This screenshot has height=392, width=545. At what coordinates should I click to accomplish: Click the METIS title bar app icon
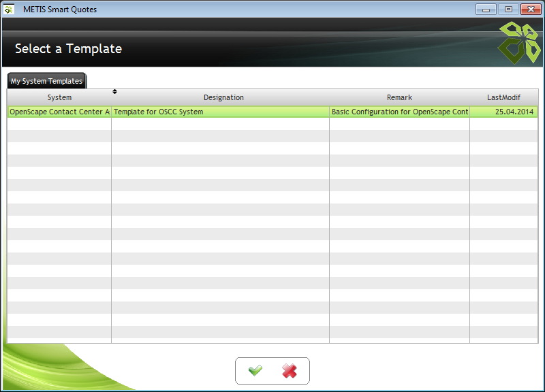click(x=9, y=10)
